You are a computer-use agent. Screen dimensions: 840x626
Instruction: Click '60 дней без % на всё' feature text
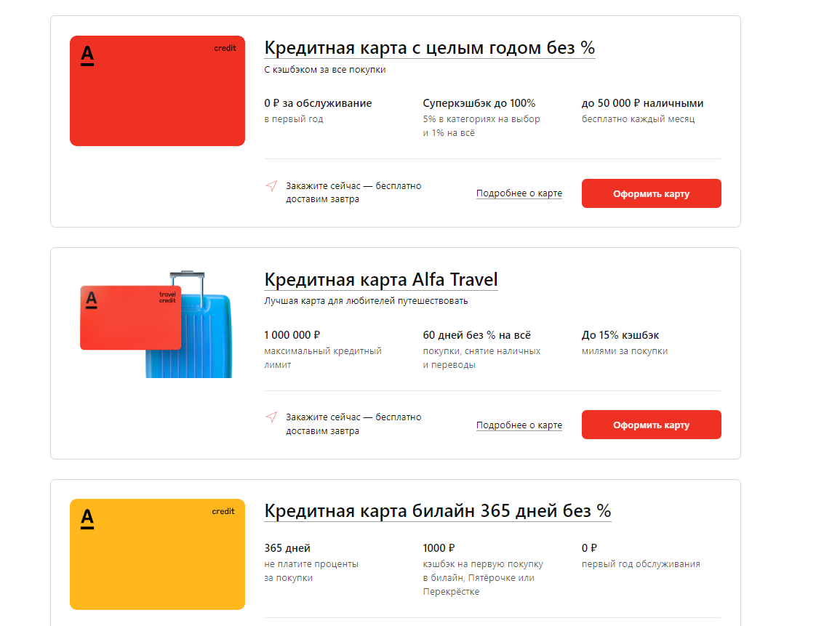[x=477, y=335]
